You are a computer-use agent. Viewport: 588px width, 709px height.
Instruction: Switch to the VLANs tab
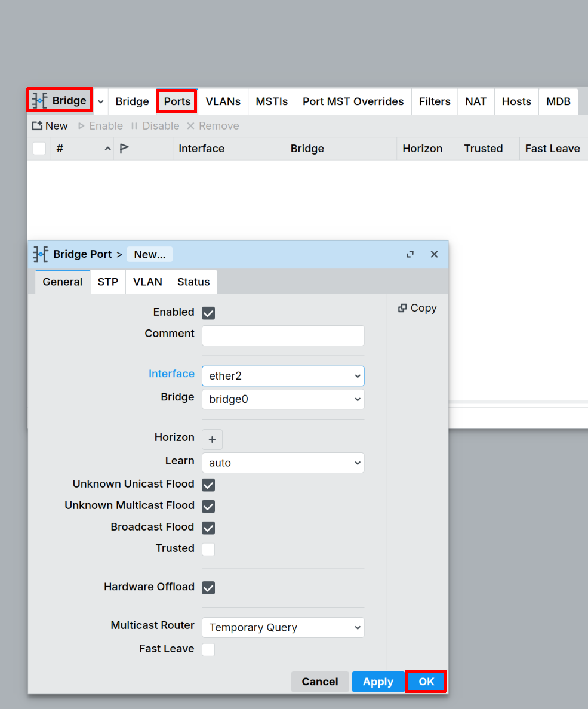click(x=222, y=101)
